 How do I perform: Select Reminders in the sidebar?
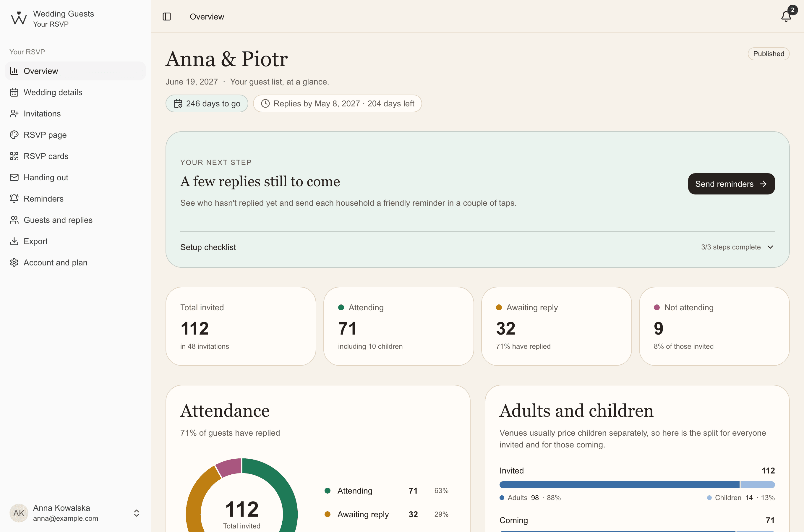pyautogui.click(x=75, y=199)
